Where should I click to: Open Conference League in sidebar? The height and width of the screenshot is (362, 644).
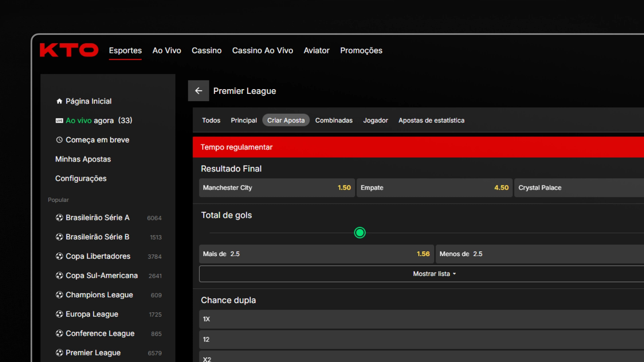coord(100,334)
